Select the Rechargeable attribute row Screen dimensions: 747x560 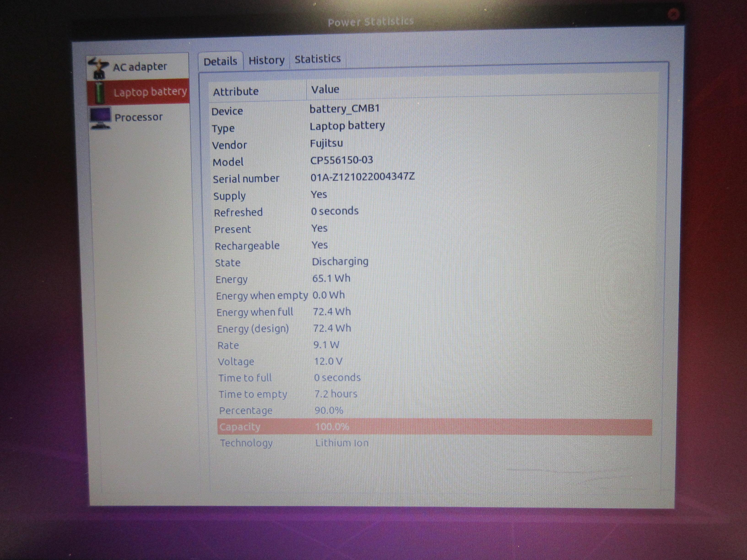434,245
